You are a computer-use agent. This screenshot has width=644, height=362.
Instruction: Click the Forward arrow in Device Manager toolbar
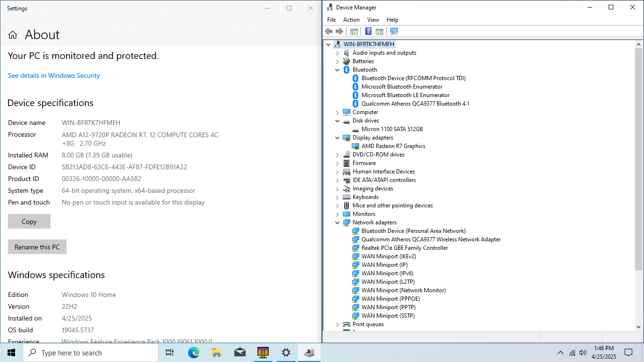[339, 32]
